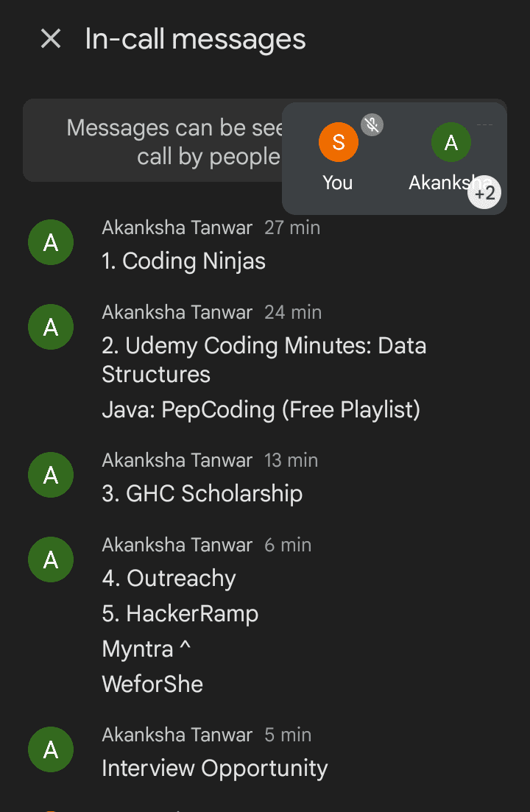Tap Akanksha's avatar in the floating call tile

pyautogui.click(x=451, y=143)
